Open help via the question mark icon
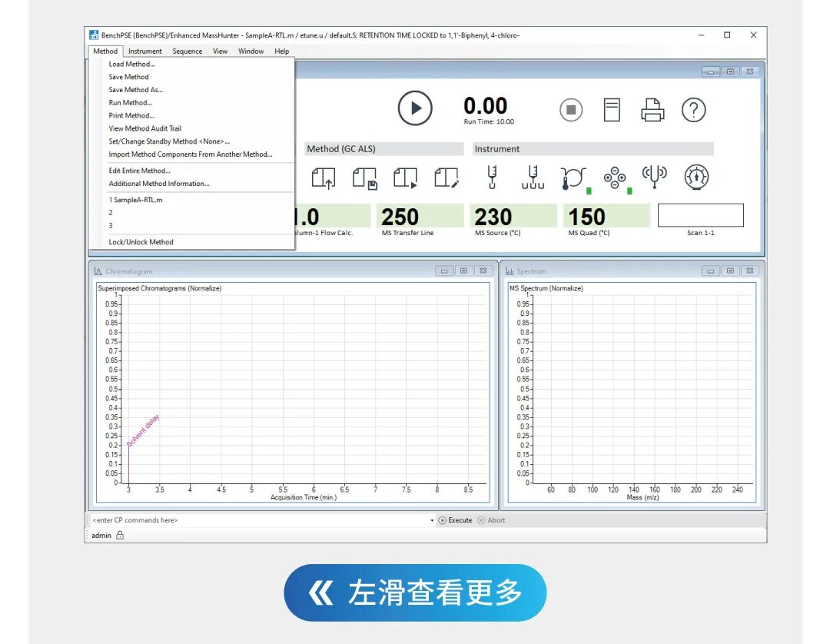 coord(693,110)
